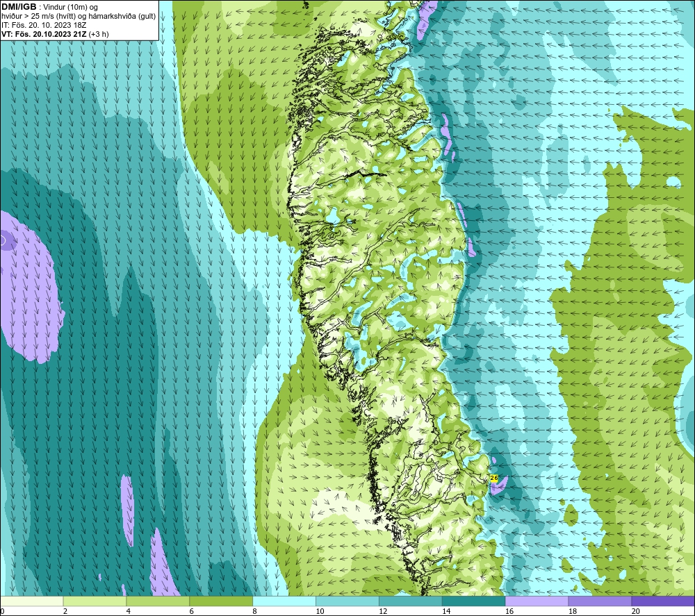Viewport: 695px width, 616px height.
Task: Click the legend label 20
Action: tap(636, 611)
